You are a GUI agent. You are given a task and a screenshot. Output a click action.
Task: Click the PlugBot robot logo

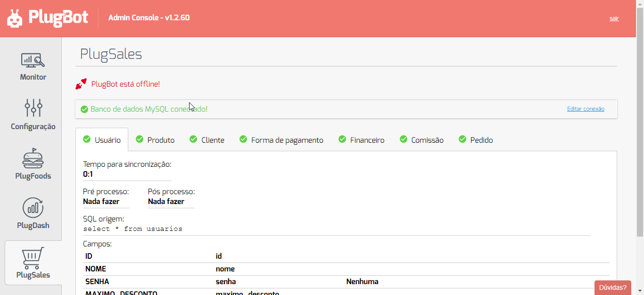point(15,18)
